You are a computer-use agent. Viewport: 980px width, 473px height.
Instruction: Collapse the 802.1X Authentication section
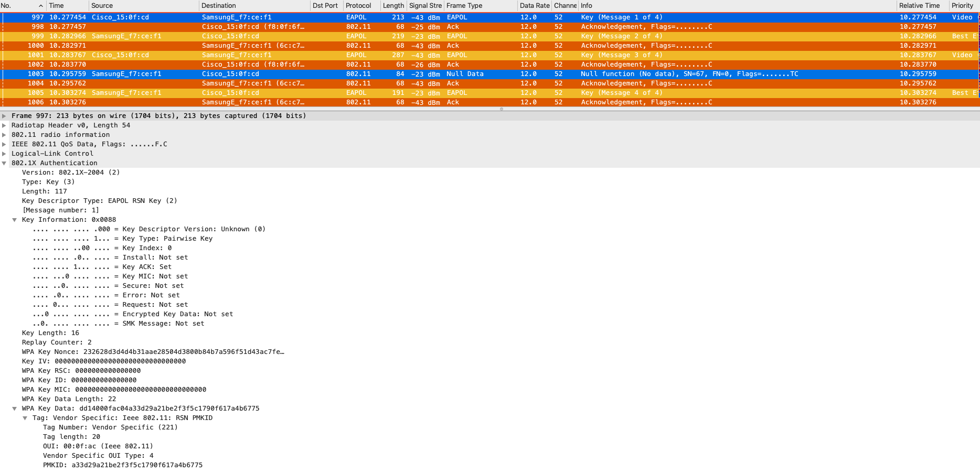point(4,163)
